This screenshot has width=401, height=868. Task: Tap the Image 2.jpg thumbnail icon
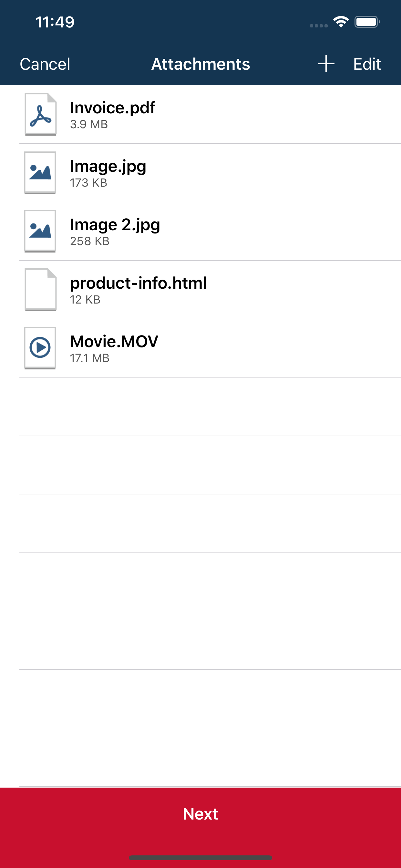tap(40, 231)
